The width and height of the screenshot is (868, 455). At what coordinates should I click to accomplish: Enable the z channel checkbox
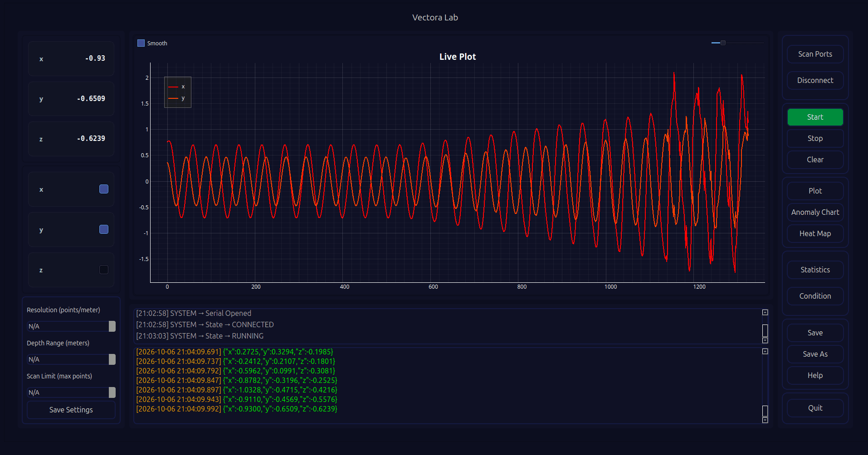[x=104, y=270]
